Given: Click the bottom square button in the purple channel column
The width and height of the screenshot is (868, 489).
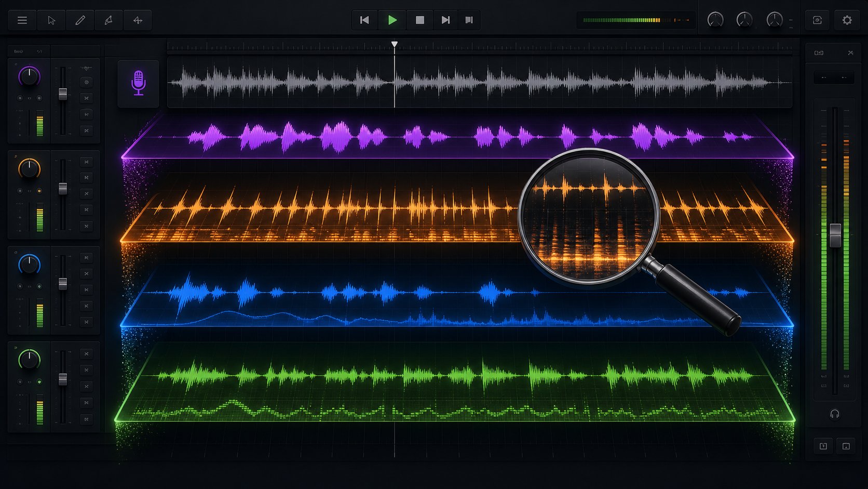Looking at the screenshot, I should click(x=87, y=130).
